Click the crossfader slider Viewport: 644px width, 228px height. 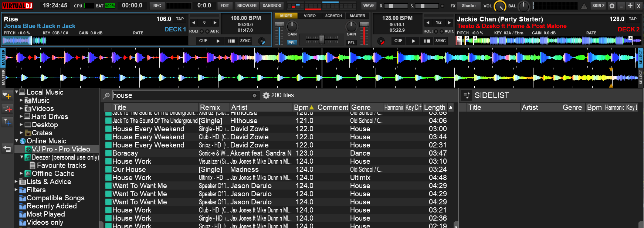pyautogui.click(x=322, y=39)
